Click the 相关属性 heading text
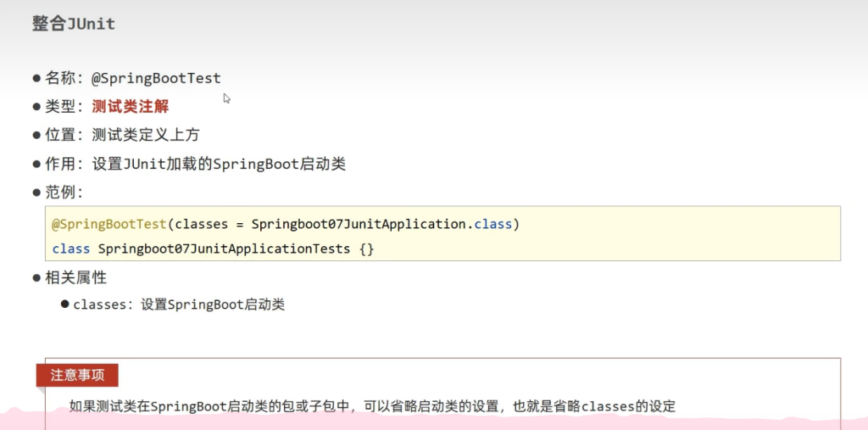The height and width of the screenshot is (430, 868). tap(75, 278)
